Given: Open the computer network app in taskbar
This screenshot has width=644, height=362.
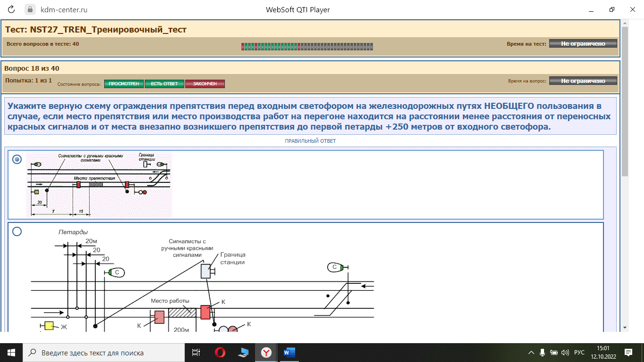Looking at the screenshot, I should tap(243, 352).
